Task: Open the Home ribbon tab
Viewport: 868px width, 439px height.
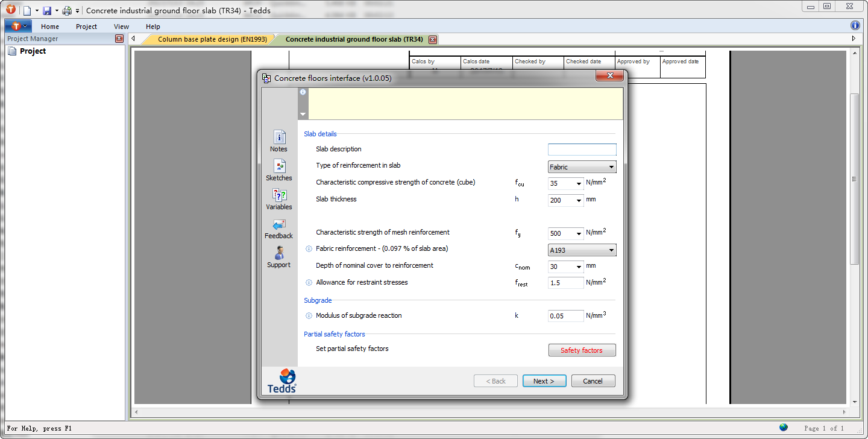Action: click(50, 27)
